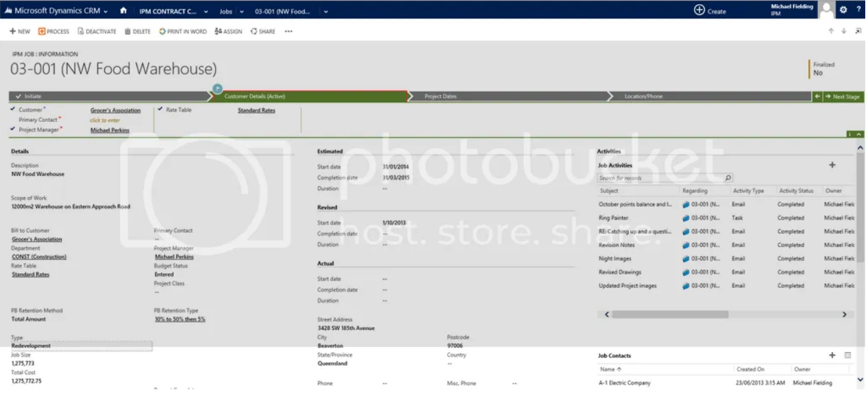Screen dimensions: 868x393
Task: Click the process flag stage marker
Action: pyautogui.click(x=217, y=88)
